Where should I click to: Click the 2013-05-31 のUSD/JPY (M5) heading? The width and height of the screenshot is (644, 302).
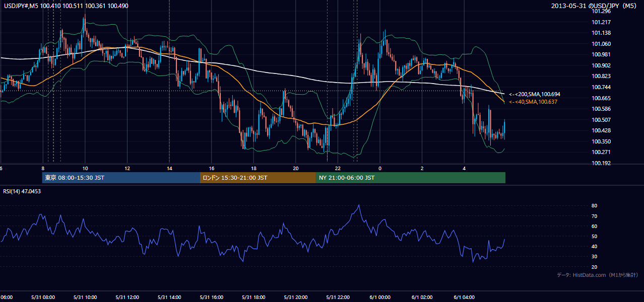pos(595,6)
